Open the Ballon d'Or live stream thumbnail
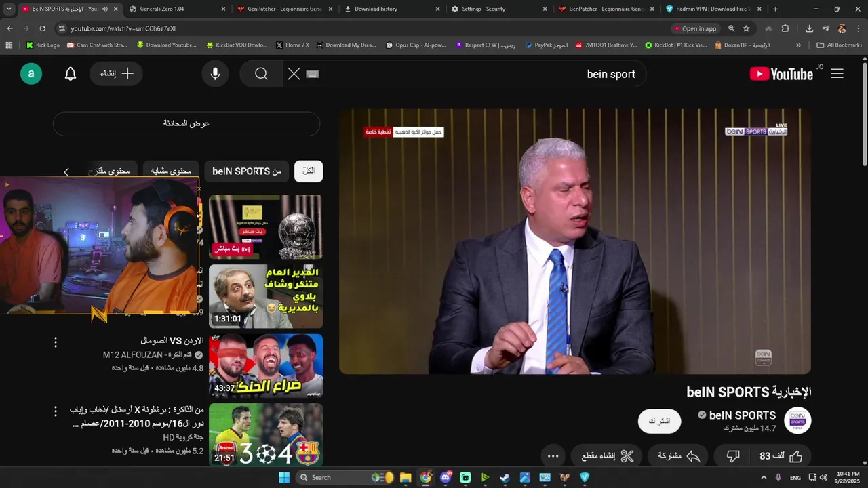868x488 pixels. [x=266, y=227]
